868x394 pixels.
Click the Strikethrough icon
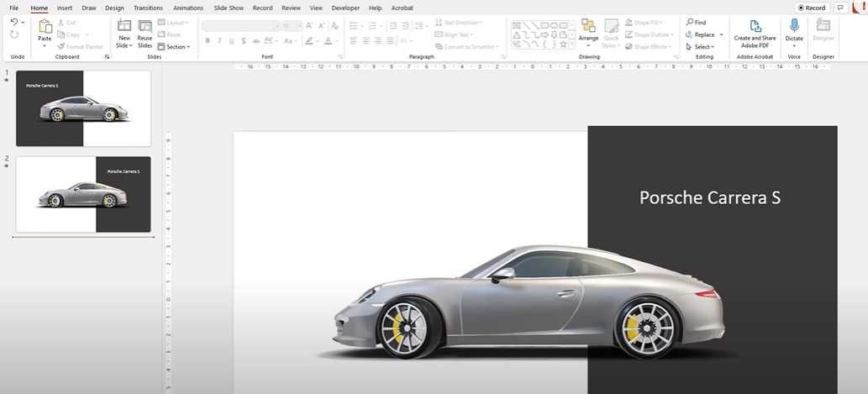pyautogui.click(x=255, y=41)
